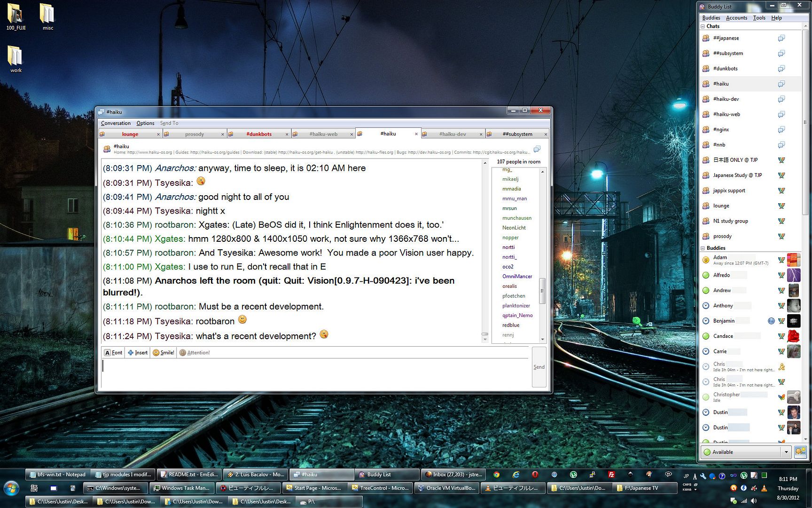
Task: Open the Conversation menu
Action: click(x=116, y=123)
